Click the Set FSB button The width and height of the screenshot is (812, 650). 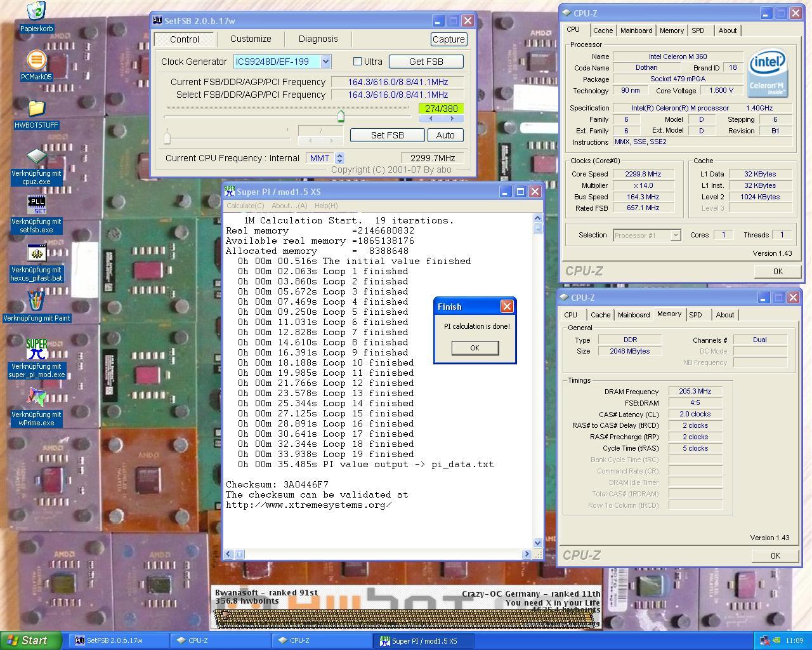tap(387, 135)
